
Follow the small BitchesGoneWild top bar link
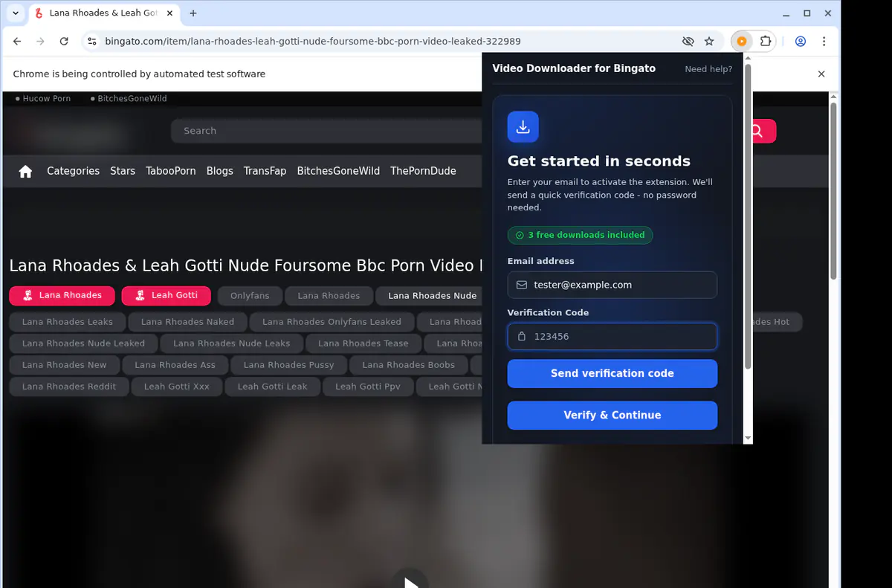[132, 98]
